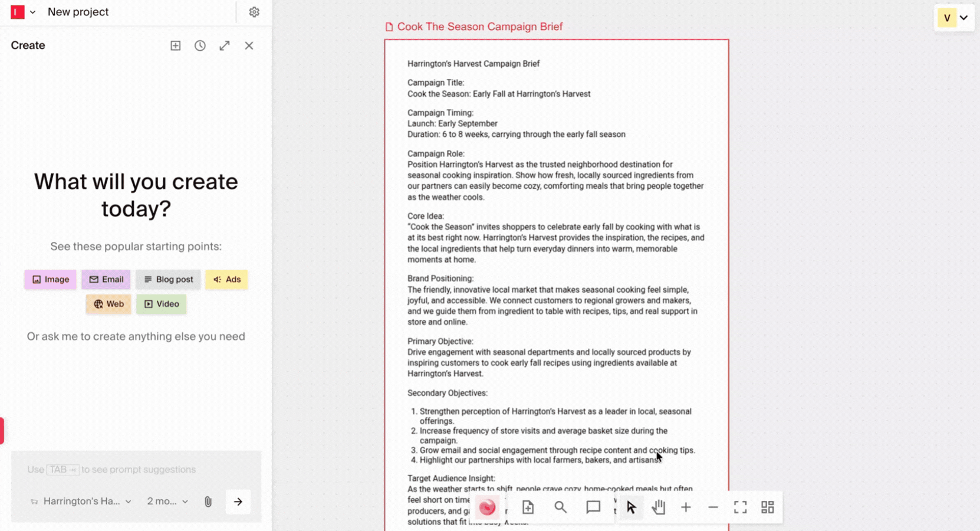Click the 'Campaign Title:' label
This screenshot has height=531, width=980.
pos(436,83)
